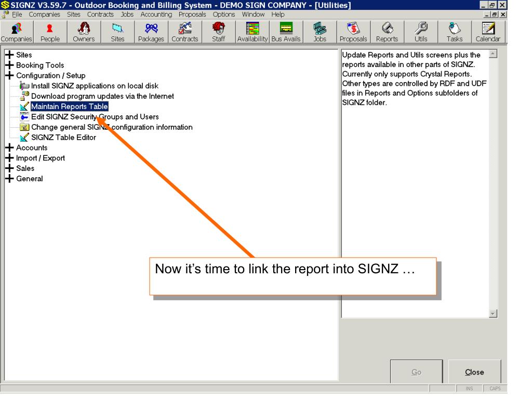The image size is (532, 399).
Task: Click the Close button
Action: [x=474, y=372]
